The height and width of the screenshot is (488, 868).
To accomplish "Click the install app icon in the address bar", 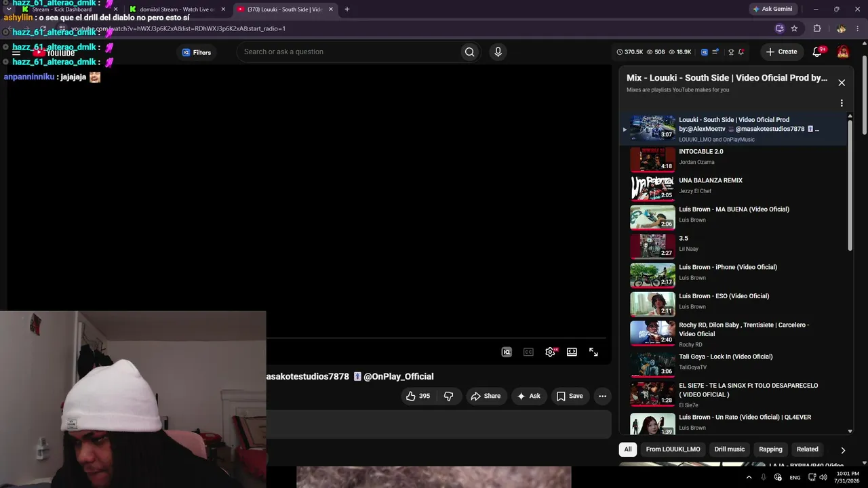I will [x=780, y=28].
